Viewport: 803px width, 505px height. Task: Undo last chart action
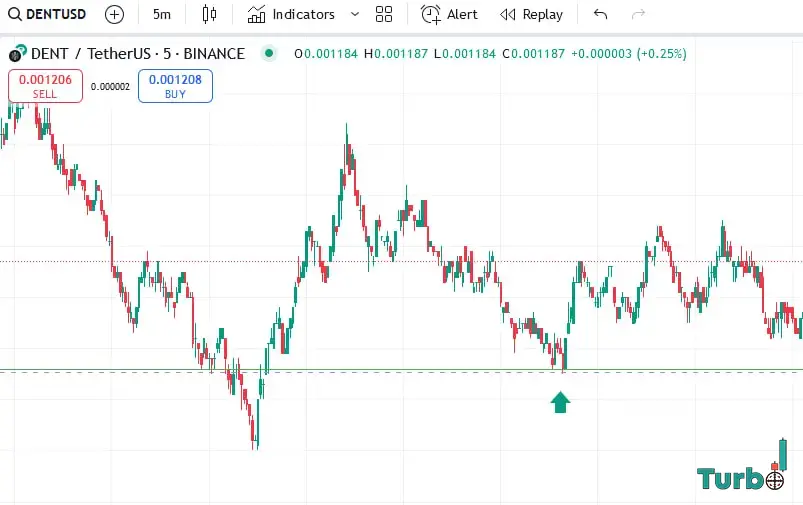pyautogui.click(x=600, y=14)
